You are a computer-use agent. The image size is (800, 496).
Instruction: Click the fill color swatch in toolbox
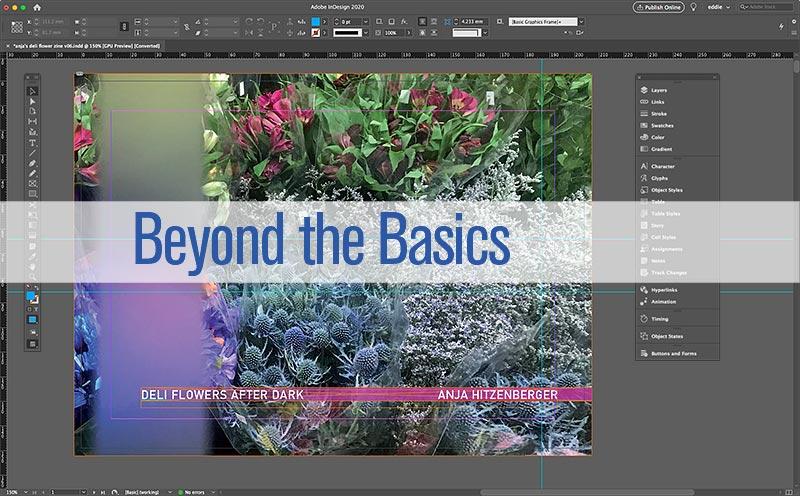[30, 296]
